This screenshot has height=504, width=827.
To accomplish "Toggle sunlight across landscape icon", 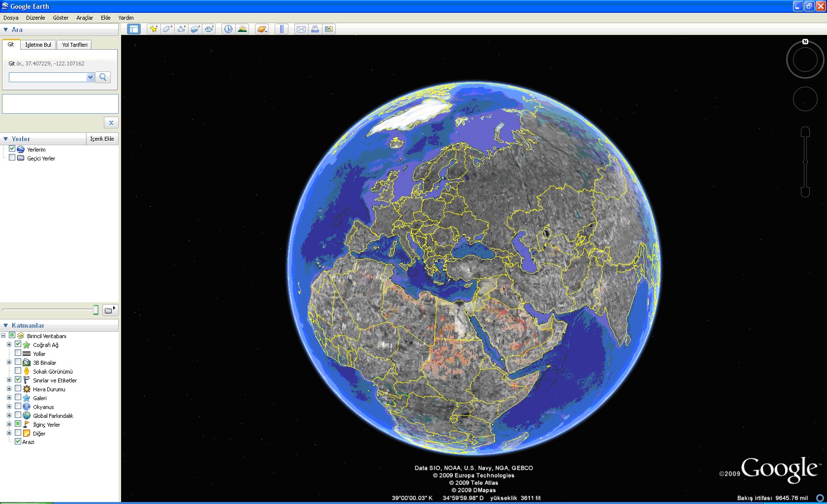I will pyautogui.click(x=242, y=29).
